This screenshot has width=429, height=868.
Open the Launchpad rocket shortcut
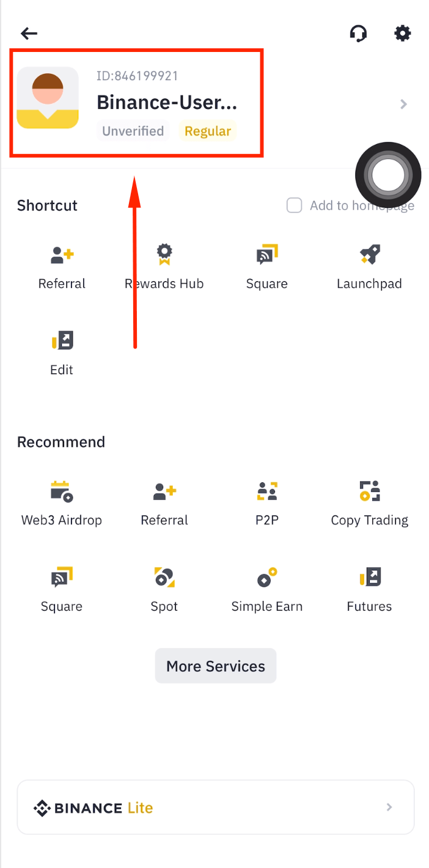370,254
